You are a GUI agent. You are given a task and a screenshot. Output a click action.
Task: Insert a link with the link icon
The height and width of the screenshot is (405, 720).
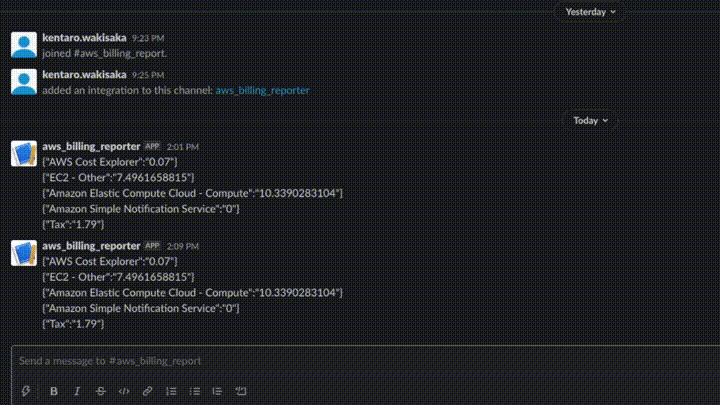point(147,391)
